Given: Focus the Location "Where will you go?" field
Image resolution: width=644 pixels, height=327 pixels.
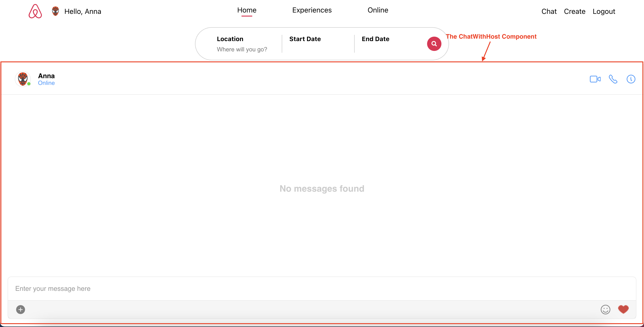Looking at the screenshot, I should [x=242, y=49].
